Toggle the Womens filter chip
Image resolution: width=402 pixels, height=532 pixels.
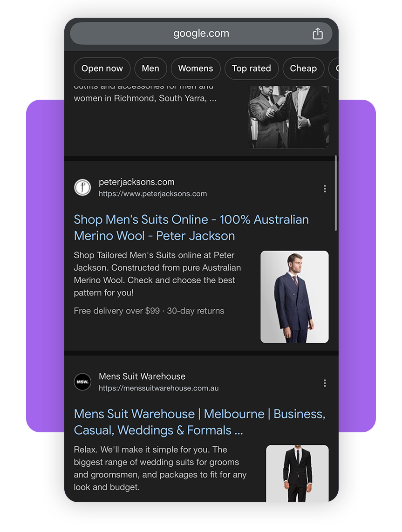pyautogui.click(x=196, y=68)
